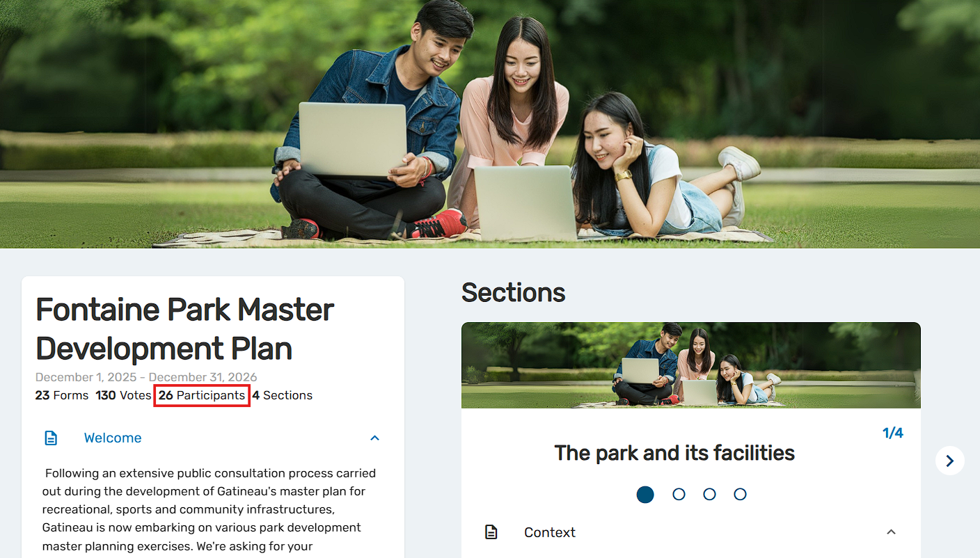Viewport: 980px width, 558px height.
Task: Click the 23 Forms counter
Action: (x=62, y=395)
